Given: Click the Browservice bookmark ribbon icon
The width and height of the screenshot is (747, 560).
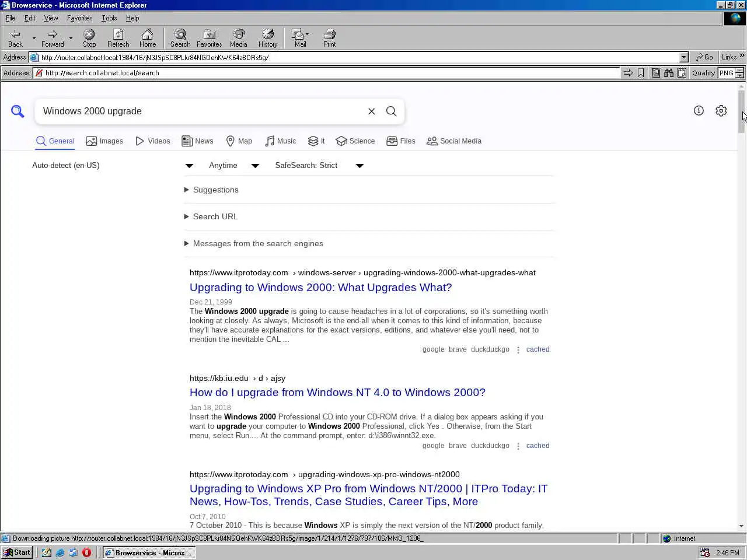Looking at the screenshot, I should [x=641, y=73].
